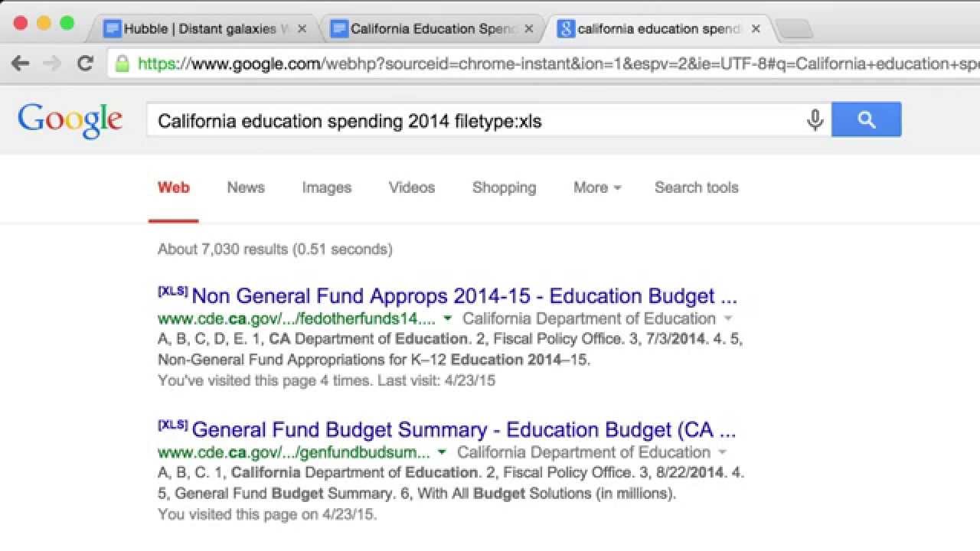
Task: Click the macOS red close window button
Action: click(21, 23)
